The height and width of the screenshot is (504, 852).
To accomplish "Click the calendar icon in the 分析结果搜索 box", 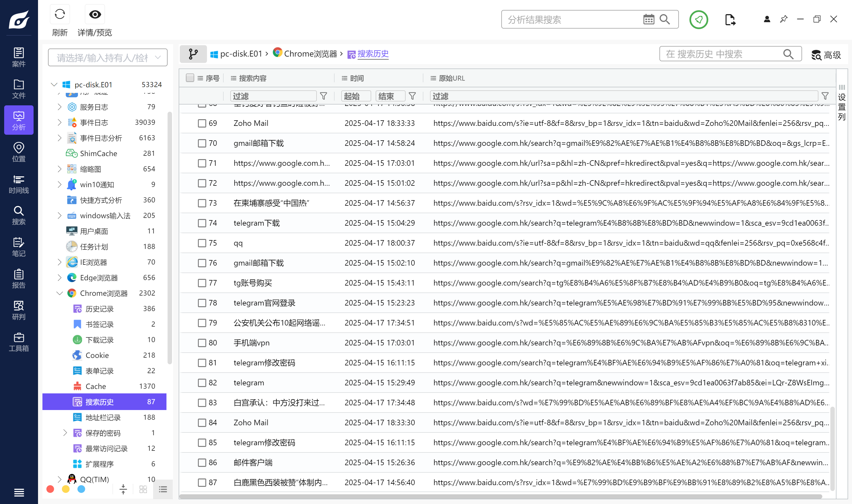I will tap(648, 19).
